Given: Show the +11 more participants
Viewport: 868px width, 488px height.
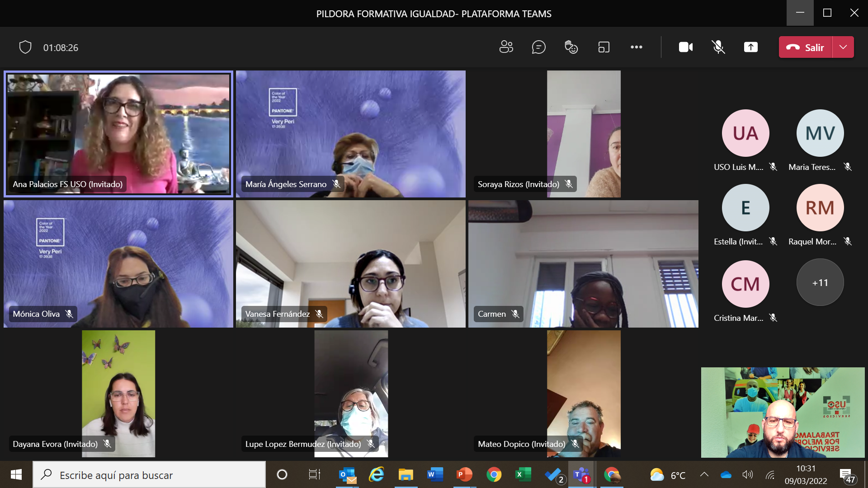Looking at the screenshot, I should pyautogui.click(x=820, y=282).
